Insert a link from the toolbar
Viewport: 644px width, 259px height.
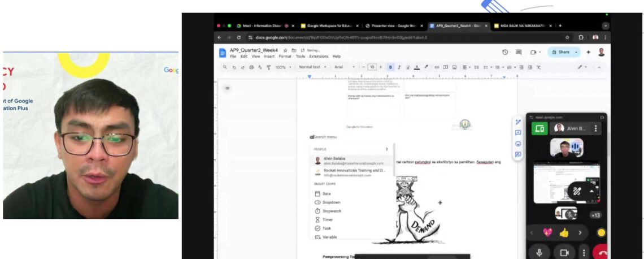[437, 67]
